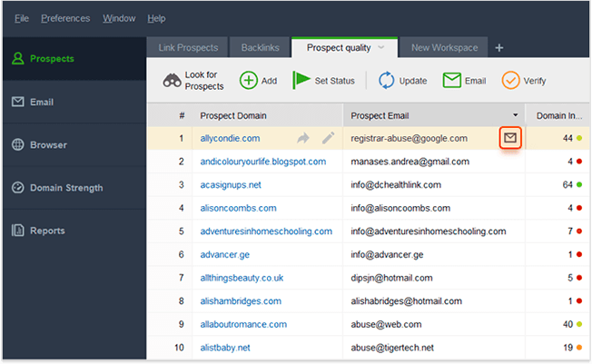Select the info@alisoncoombs.com email cell
Screen dimensions: 592x364
[x=433, y=208]
